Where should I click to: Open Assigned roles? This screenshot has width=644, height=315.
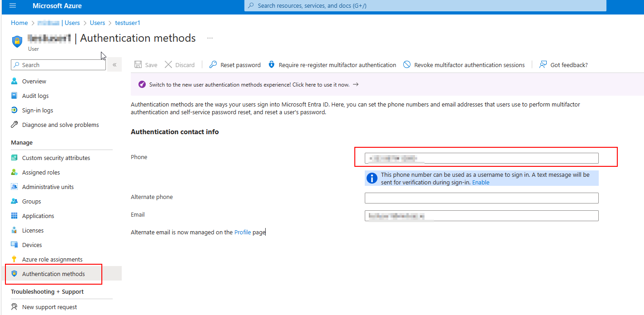(41, 172)
